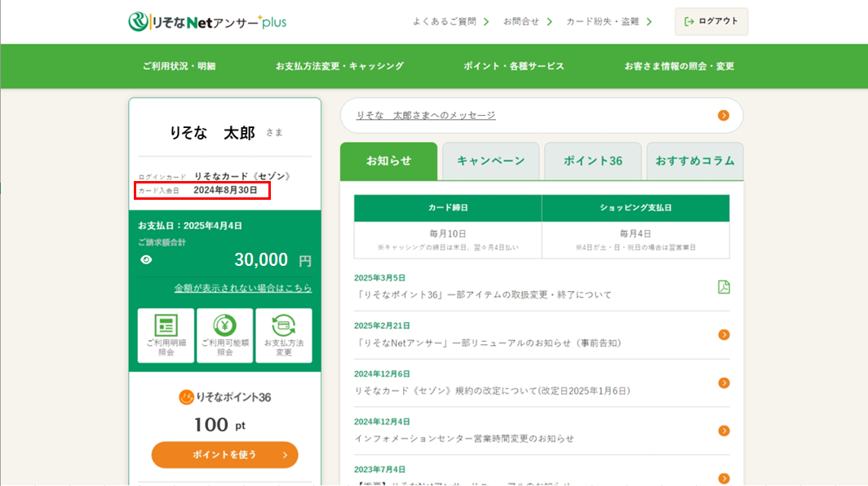The height and width of the screenshot is (486, 868).
Task: Switch to ポイント36 tab
Action: [593, 161]
